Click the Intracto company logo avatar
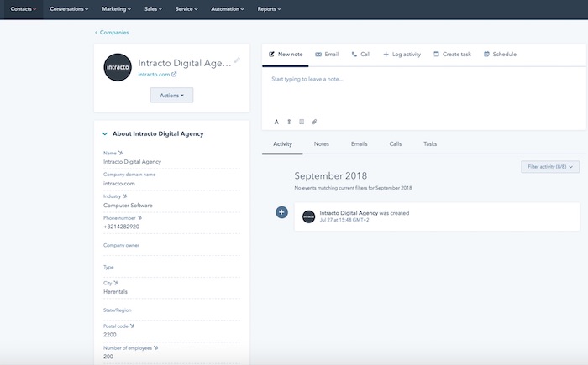 pyautogui.click(x=118, y=67)
